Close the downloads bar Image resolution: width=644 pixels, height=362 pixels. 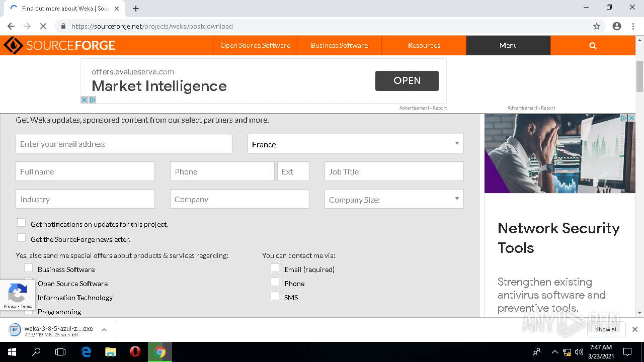coord(635,329)
